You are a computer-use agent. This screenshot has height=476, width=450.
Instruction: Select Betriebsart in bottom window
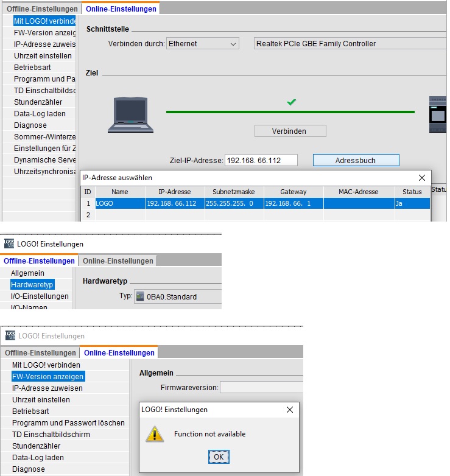pyautogui.click(x=30, y=411)
